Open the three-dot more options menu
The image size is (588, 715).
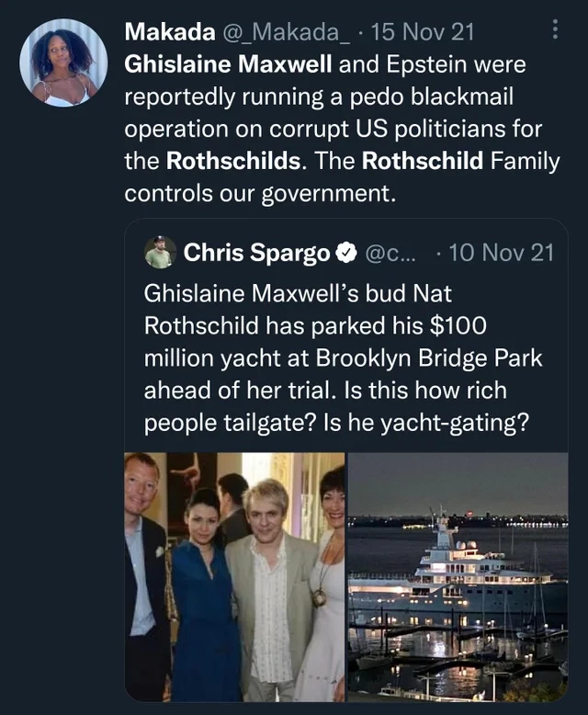pos(553,30)
